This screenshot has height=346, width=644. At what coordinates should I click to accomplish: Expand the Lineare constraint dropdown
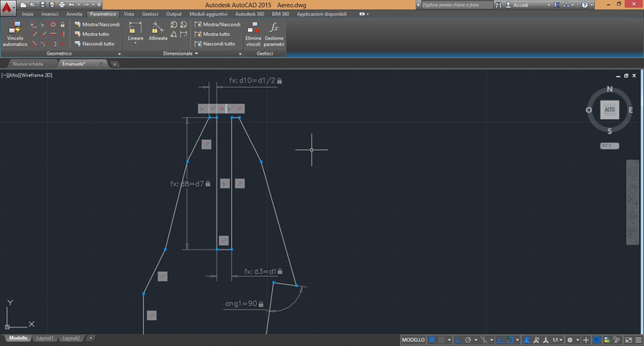point(135,44)
